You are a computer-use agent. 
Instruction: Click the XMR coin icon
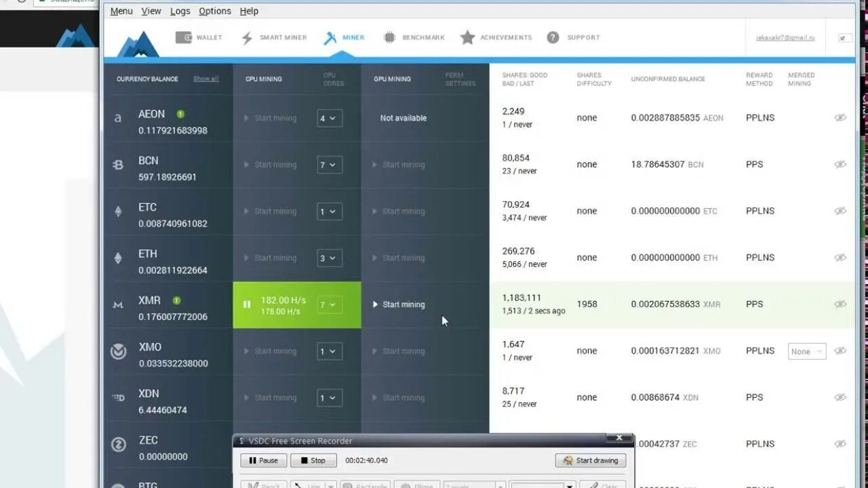pyautogui.click(x=118, y=305)
